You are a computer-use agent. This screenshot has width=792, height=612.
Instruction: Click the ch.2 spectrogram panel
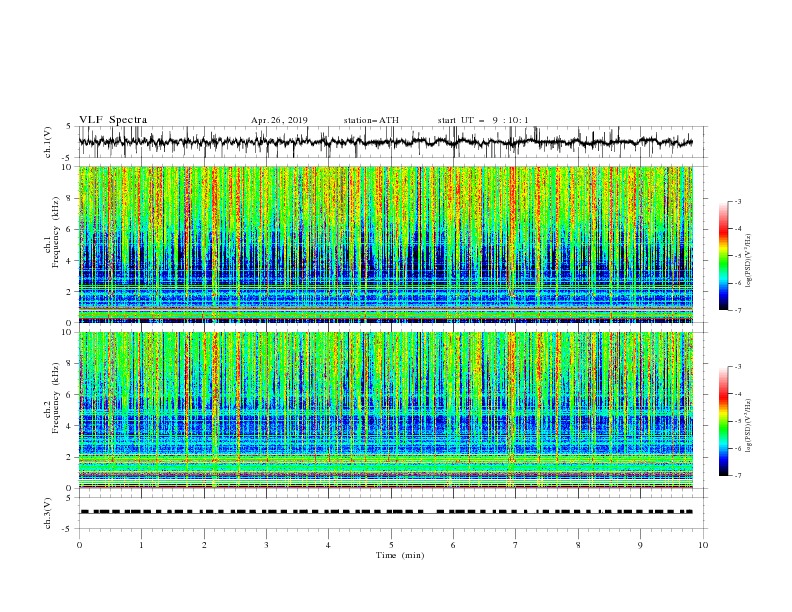coord(386,410)
